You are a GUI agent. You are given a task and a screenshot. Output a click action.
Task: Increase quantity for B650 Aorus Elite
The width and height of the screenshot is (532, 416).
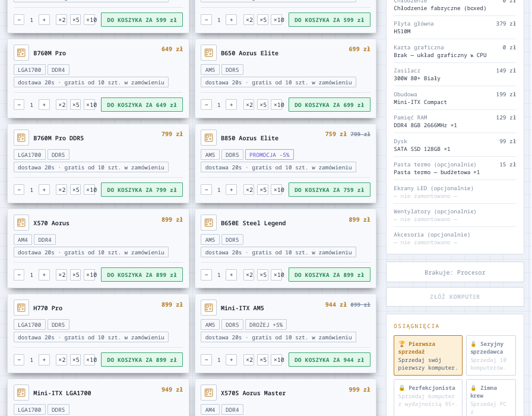(232, 105)
